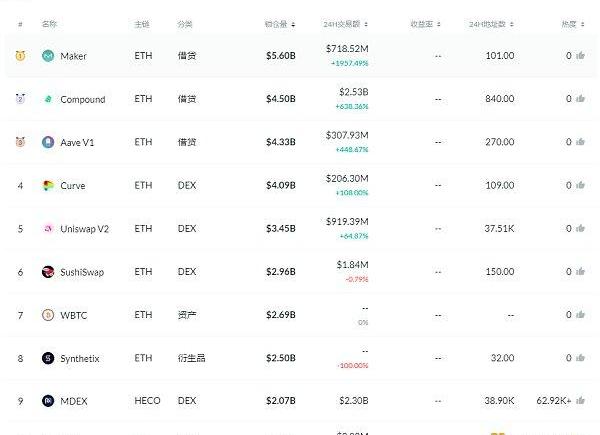Open the SushiSwap project link

pyautogui.click(x=82, y=272)
